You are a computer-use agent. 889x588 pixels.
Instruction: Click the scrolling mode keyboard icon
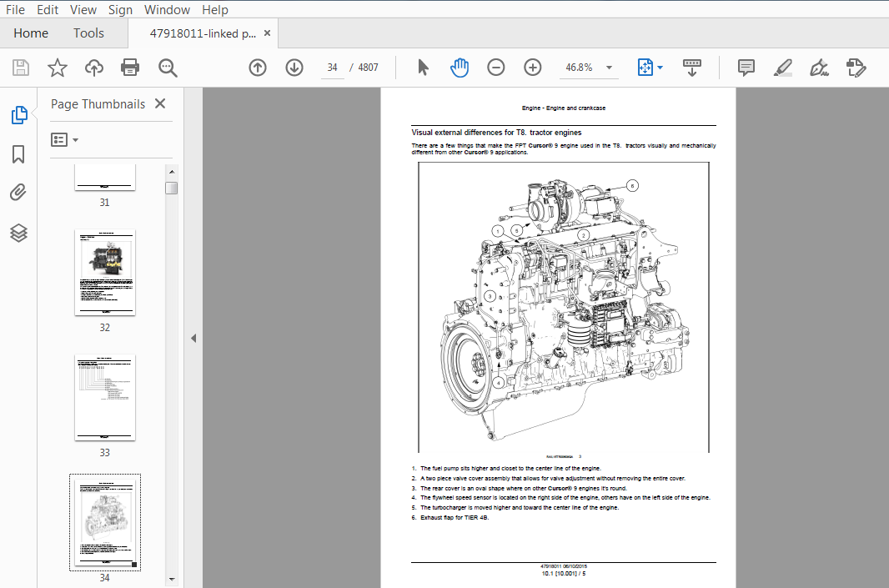[x=691, y=68]
